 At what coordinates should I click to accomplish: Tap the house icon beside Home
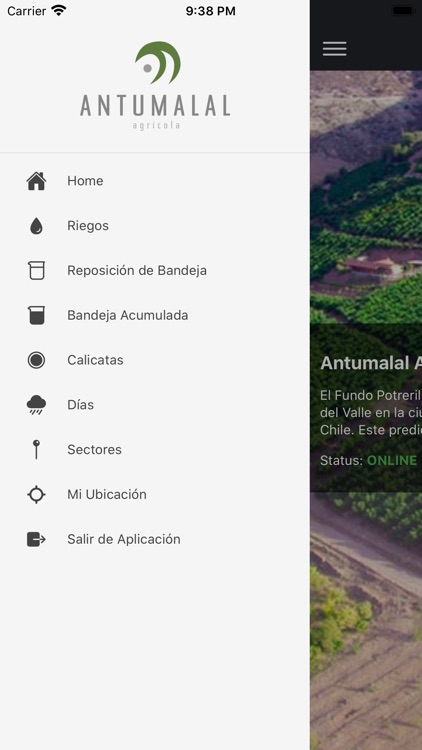point(36,181)
